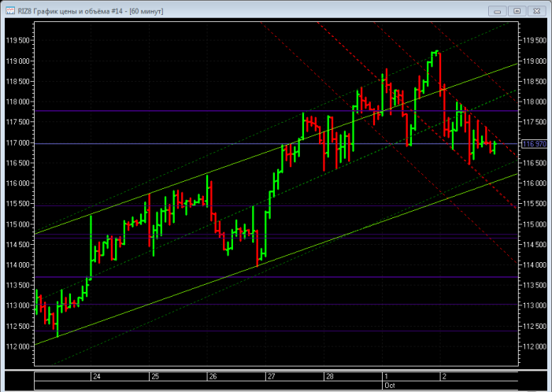Screen dimensions: 552x392
Task: Click 115 500 on the right price scale
Action: 535,204
